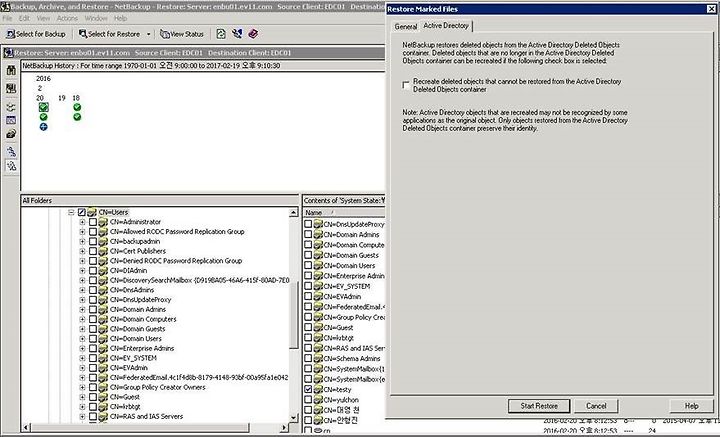Expand the CN=Administrator tree node
This screenshot has width=720, height=437.
(82, 222)
